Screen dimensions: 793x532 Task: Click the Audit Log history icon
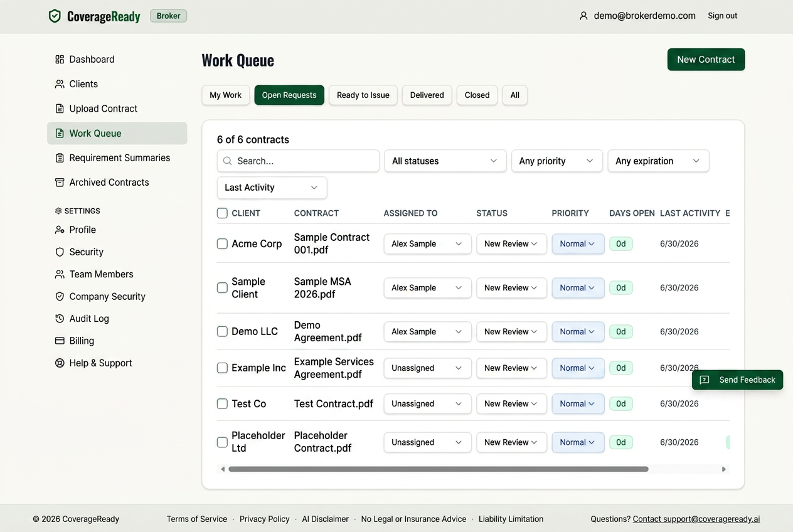click(60, 319)
